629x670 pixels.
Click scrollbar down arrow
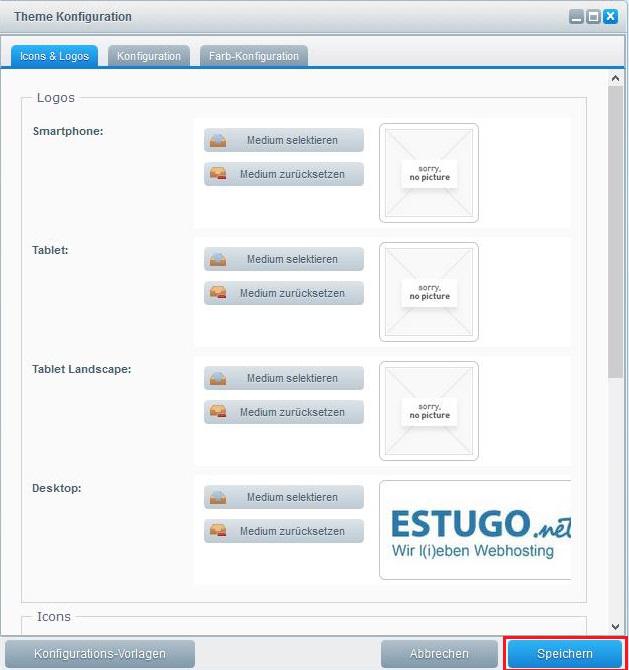(615, 627)
